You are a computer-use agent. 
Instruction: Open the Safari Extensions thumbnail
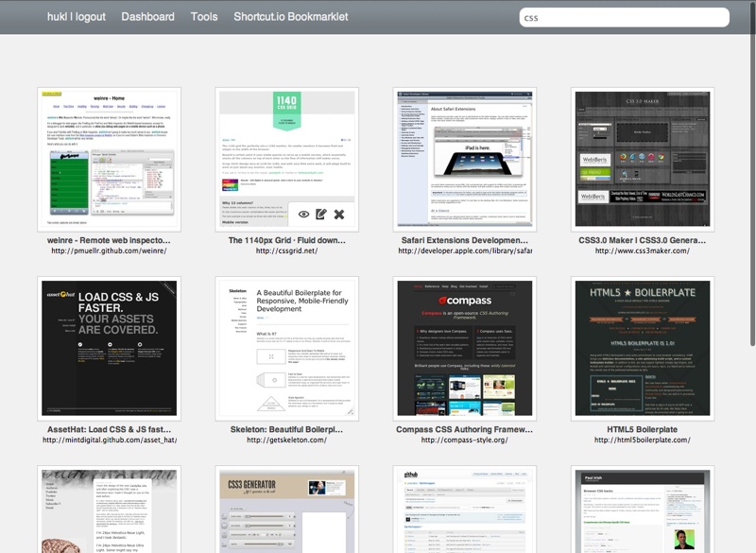point(465,160)
